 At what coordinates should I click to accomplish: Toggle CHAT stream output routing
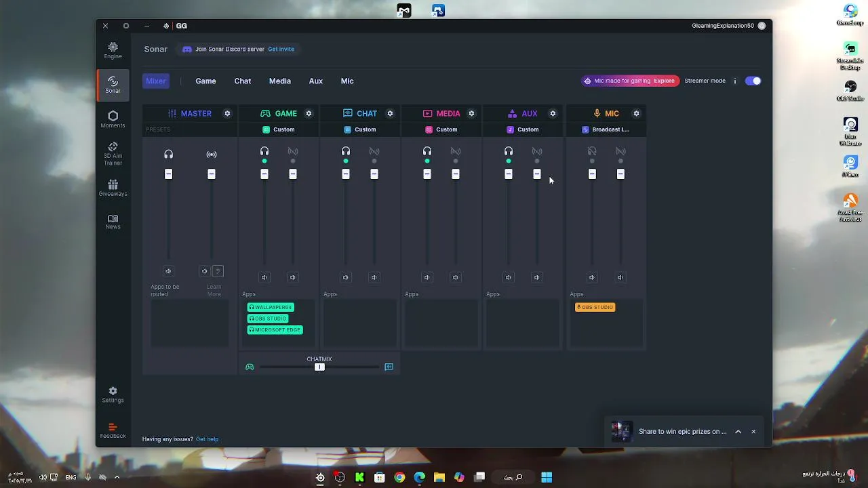(x=374, y=151)
